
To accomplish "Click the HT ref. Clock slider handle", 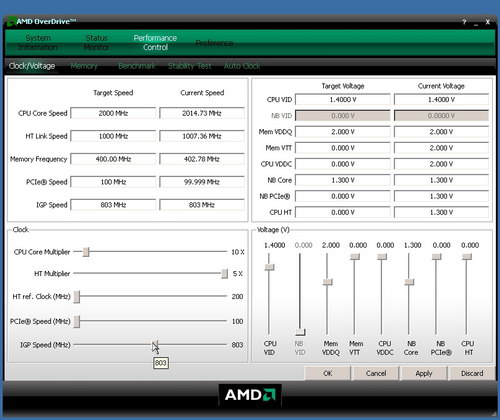I will click(x=77, y=296).
